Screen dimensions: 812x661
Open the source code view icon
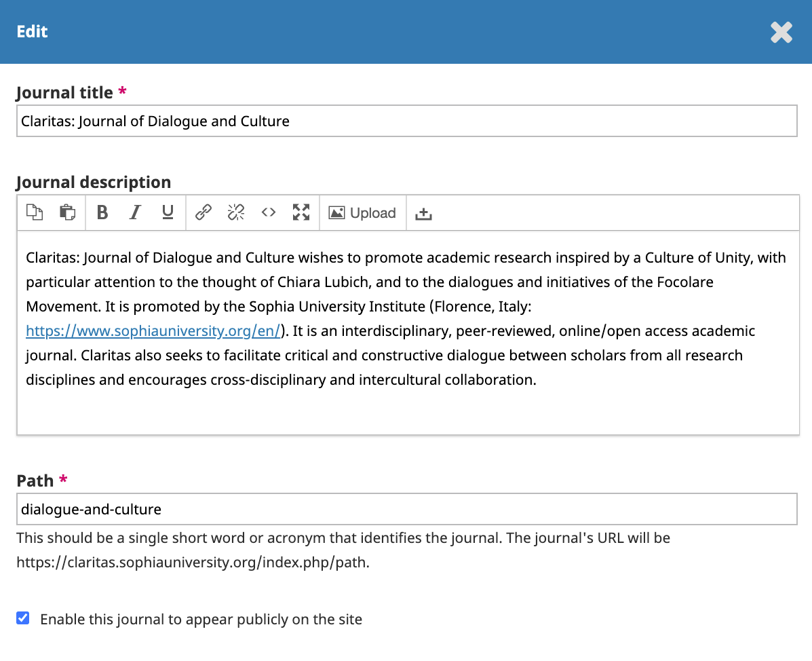pyautogui.click(x=268, y=212)
